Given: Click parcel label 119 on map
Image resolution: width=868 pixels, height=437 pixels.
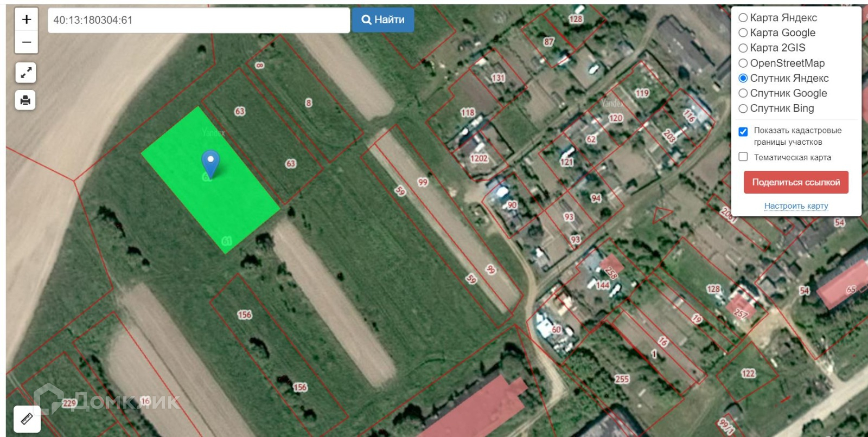Looking at the screenshot, I should [642, 93].
